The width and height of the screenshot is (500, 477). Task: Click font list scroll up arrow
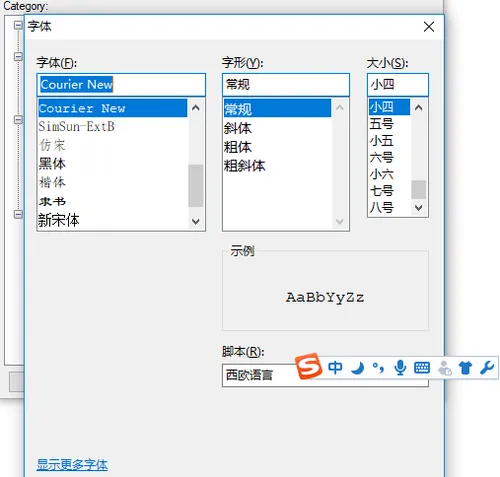[x=196, y=108]
